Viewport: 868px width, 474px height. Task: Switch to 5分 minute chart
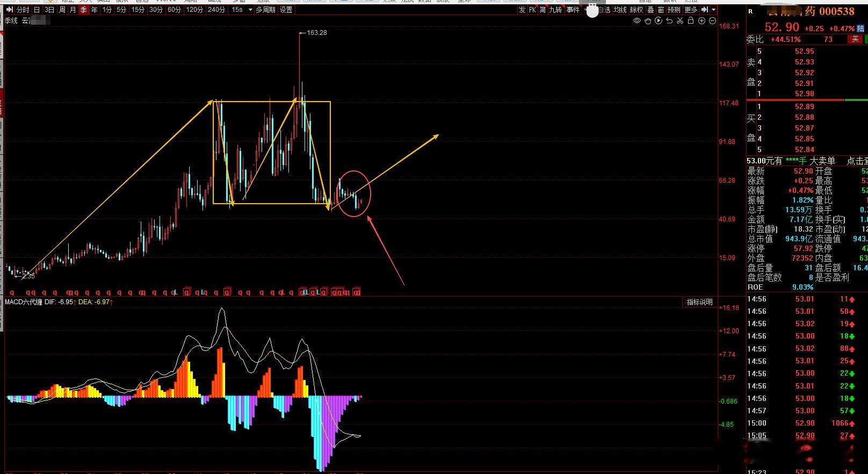click(x=122, y=10)
